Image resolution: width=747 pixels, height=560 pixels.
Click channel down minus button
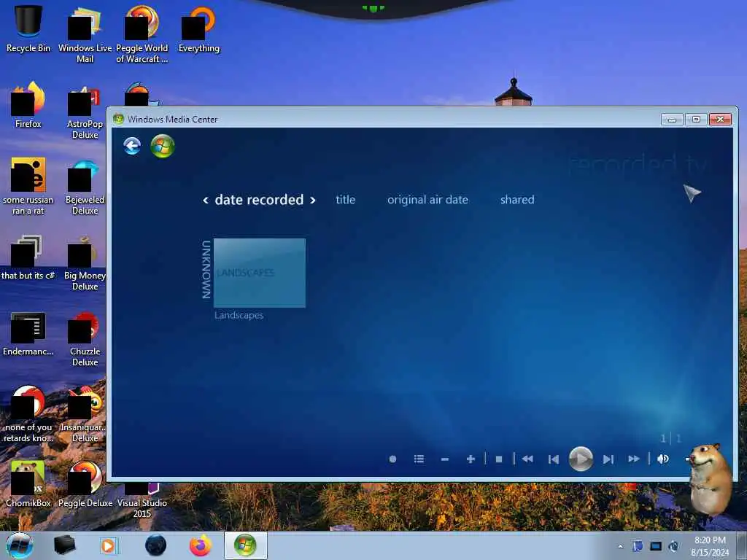[444, 459]
